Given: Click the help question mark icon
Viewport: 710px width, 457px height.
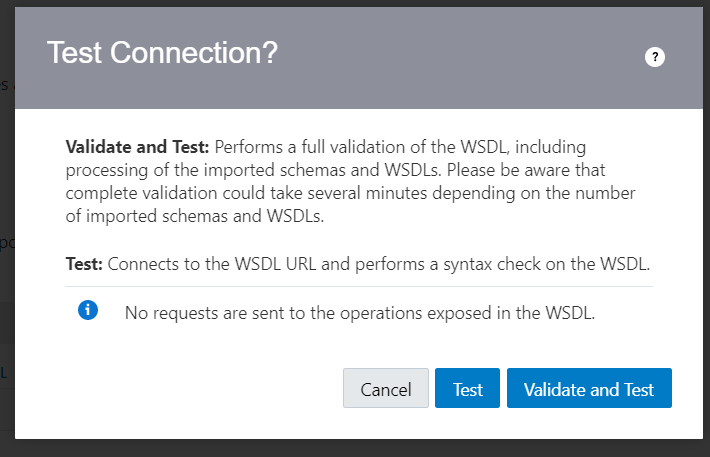Looking at the screenshot, I should pyautogui.click(x=655, y=57).
